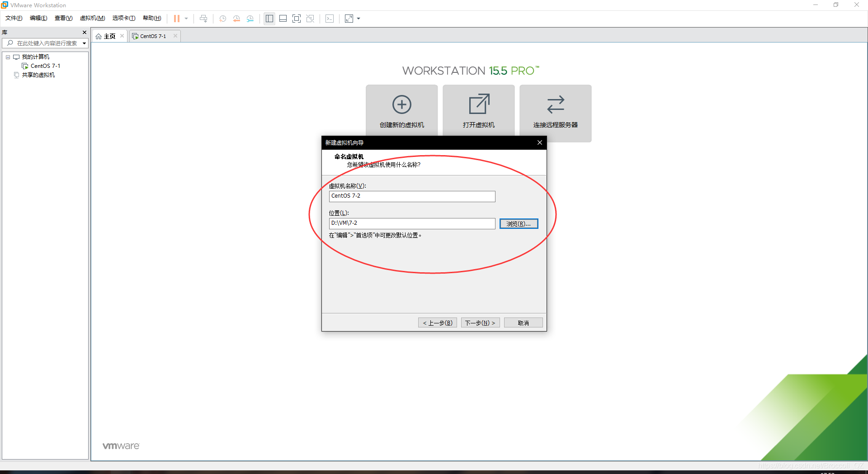This screenshot has height=474, width=868.
Task: Collapse the 我的计算机 tree node
Action: [8, 57]
